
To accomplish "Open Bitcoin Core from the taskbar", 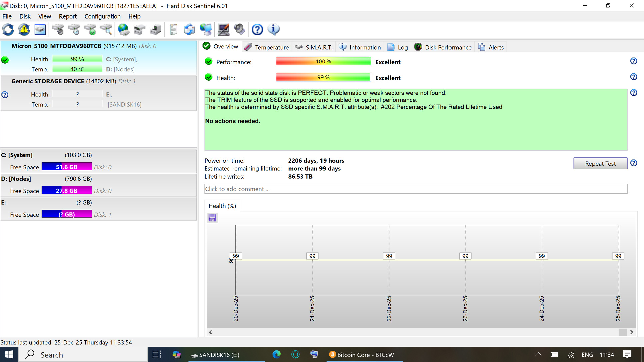I will coord(361,355).
